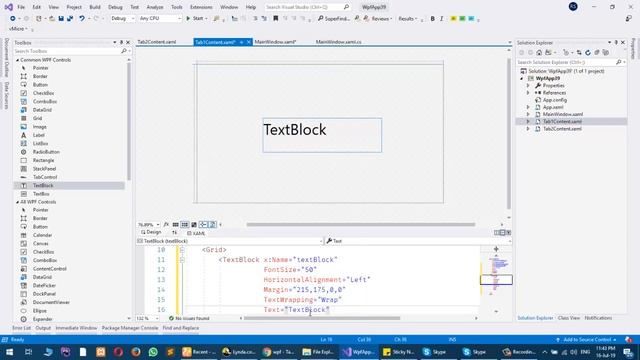Screen dimensions: 640x360
Task: Collapse Common WPF Controls group
Action: click(18, 60)
